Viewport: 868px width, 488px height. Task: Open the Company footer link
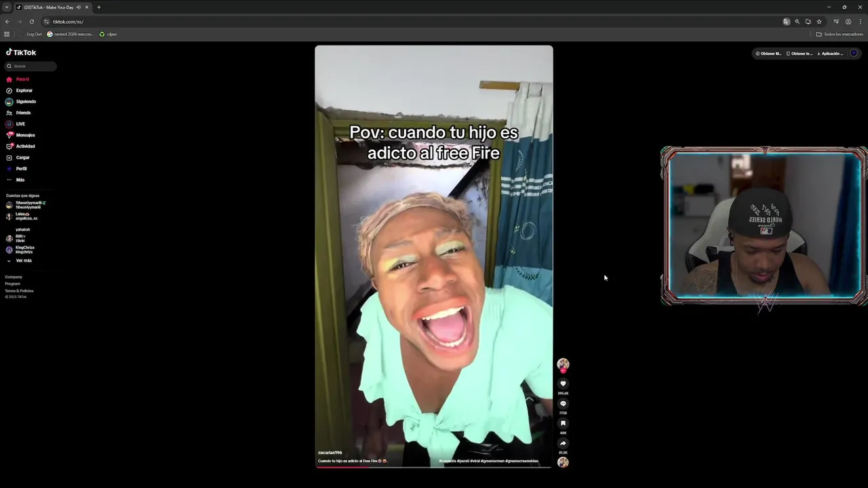coord(14,277)
